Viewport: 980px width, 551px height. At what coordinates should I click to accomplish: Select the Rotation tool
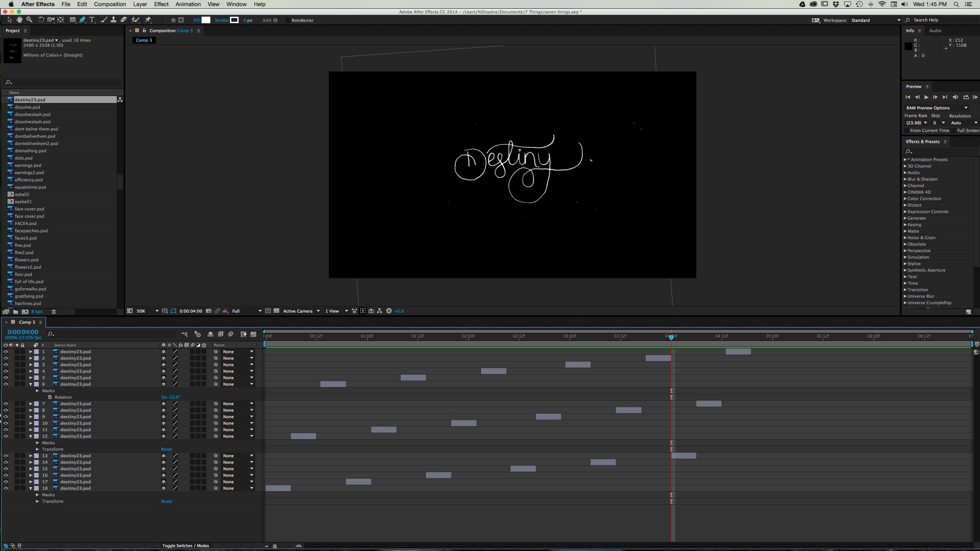(x=41, y=20)
